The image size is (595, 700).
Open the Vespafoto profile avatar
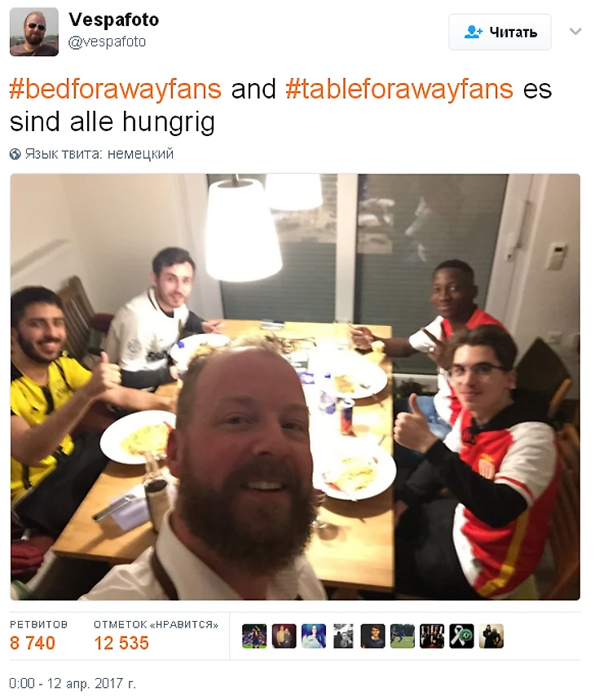click(x=34, y=32)
